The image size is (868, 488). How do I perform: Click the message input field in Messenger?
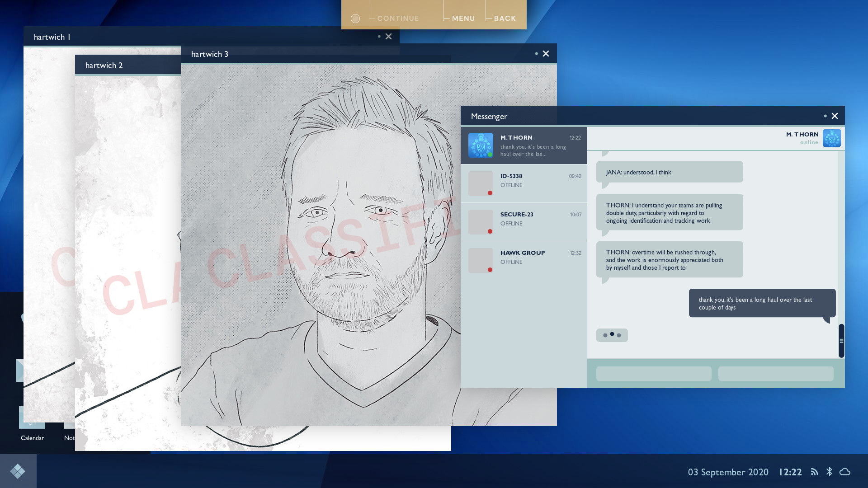pos(654,374)
